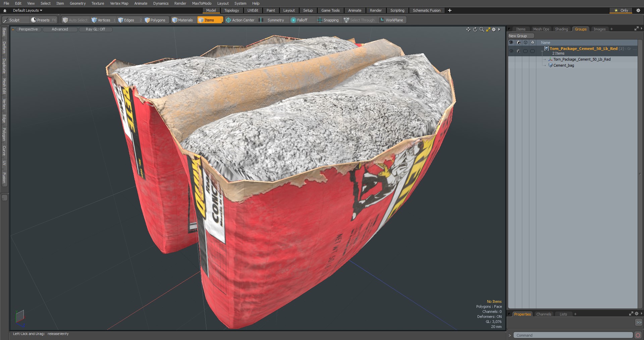This screenshot has width=644, height=340.
Task: Open the WorkPlane options
Action: click(391, 20)
